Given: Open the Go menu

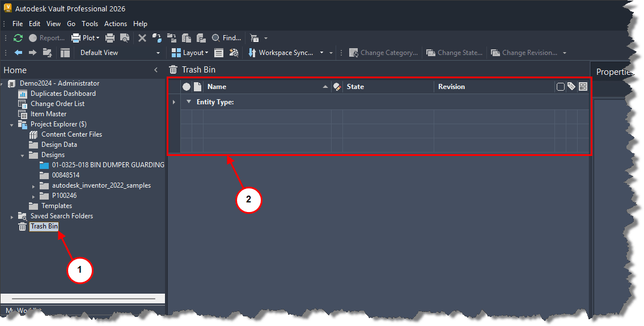Looking at the screenshot, I should [x=71, y=24].
